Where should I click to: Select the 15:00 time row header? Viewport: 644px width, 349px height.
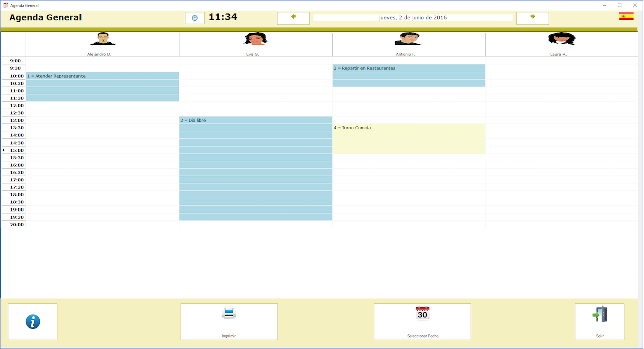coord(17,150)
